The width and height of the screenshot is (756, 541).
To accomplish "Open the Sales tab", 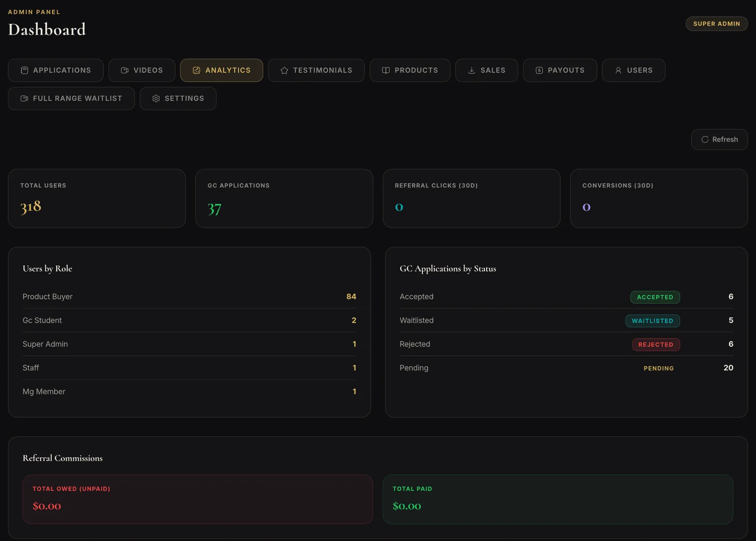I will click(x=487, y=70).
